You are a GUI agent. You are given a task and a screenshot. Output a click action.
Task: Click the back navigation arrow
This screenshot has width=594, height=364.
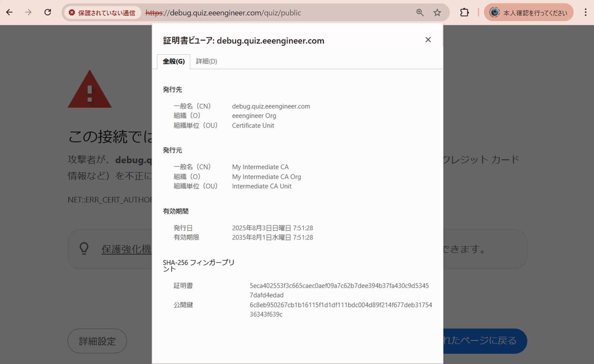click(x=10, y=12)
